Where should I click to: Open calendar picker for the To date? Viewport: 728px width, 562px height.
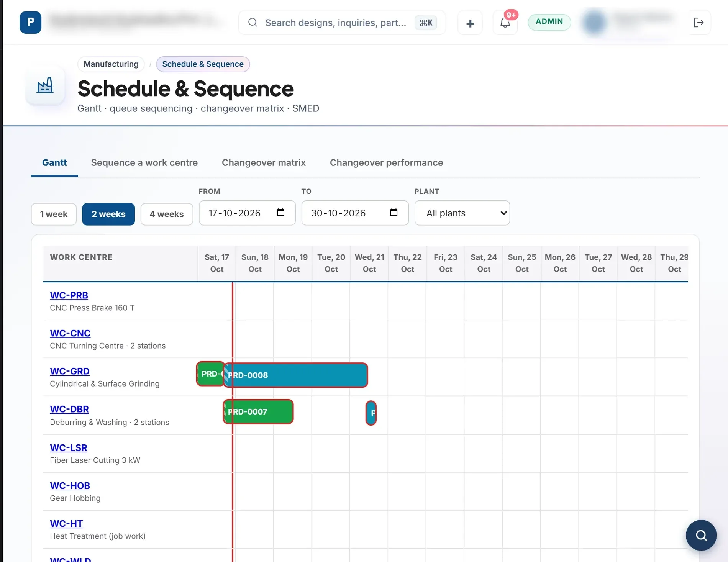(x=394, y=213)
